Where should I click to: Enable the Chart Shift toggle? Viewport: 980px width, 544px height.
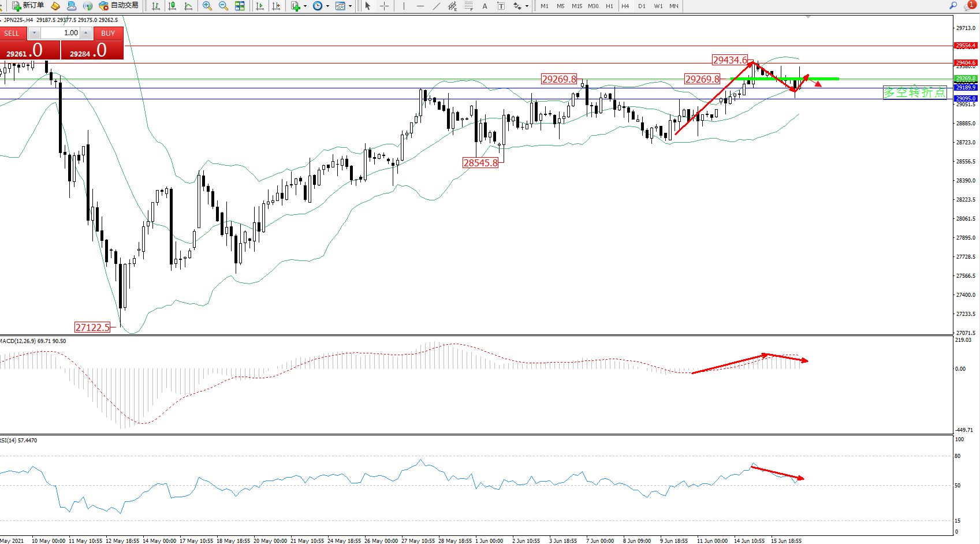276,6
